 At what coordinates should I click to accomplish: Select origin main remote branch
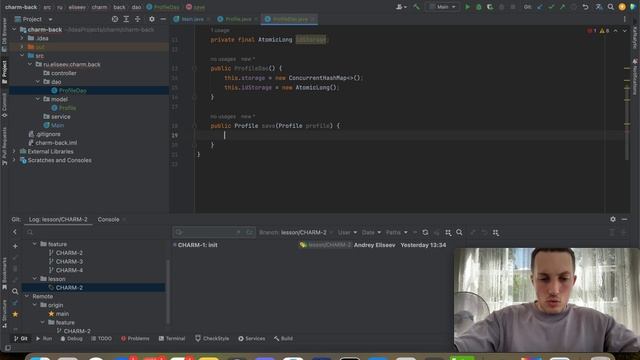62,314
